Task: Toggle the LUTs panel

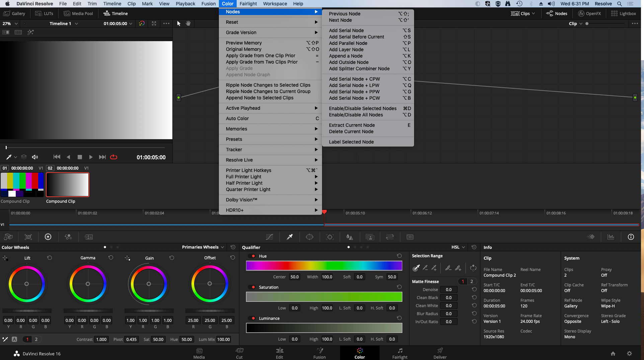Action: [x=44, y=13]
